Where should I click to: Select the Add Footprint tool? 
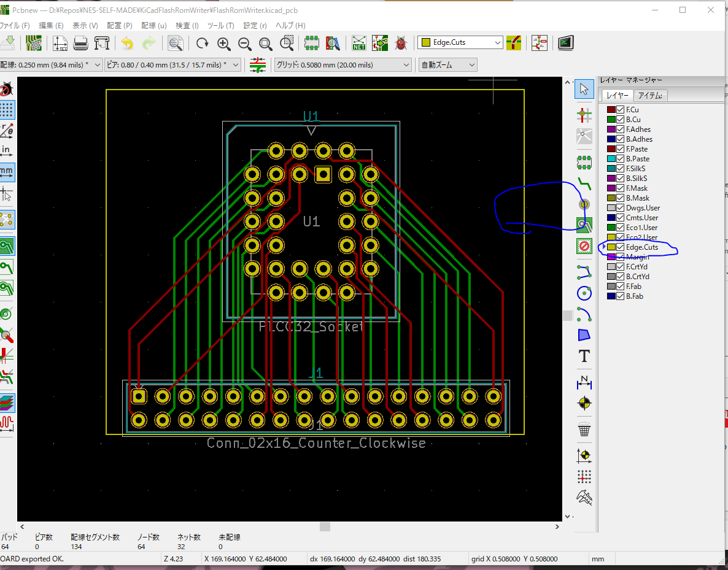pos(584,162)
